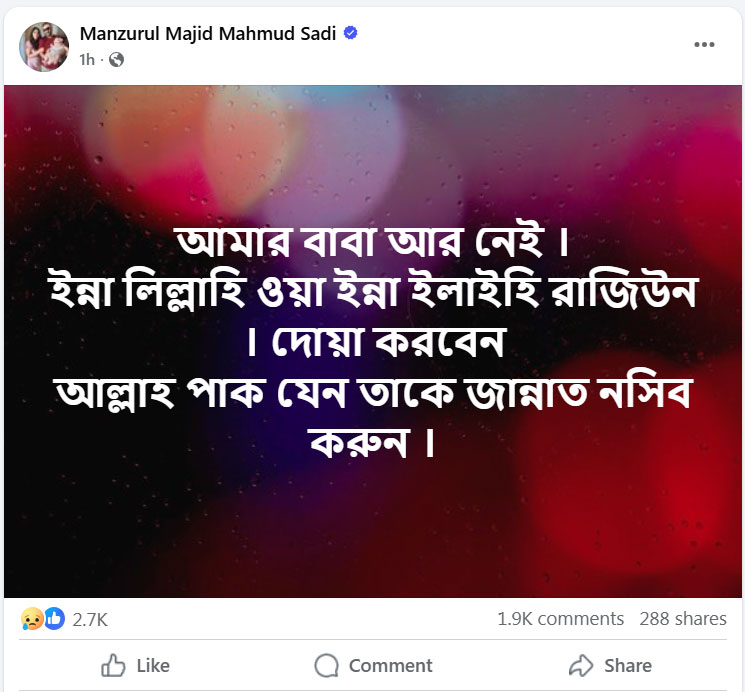Click the 1h post timestamp

(87, 60)
